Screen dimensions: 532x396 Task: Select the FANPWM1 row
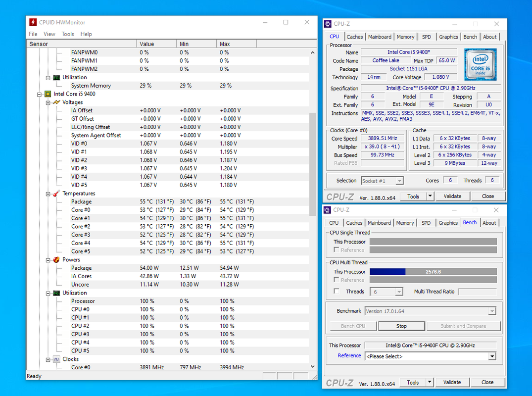point(168,61)
